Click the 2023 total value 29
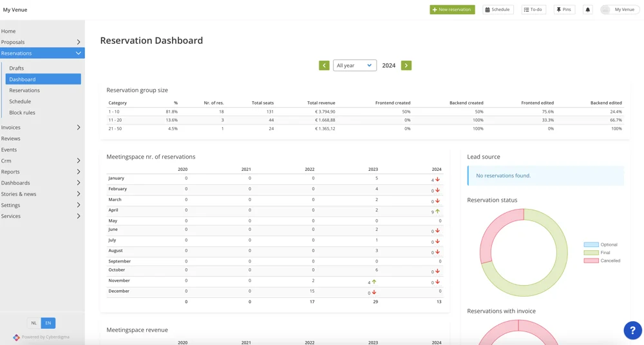This screenshot has width=644, height=345. pos(375,302)
